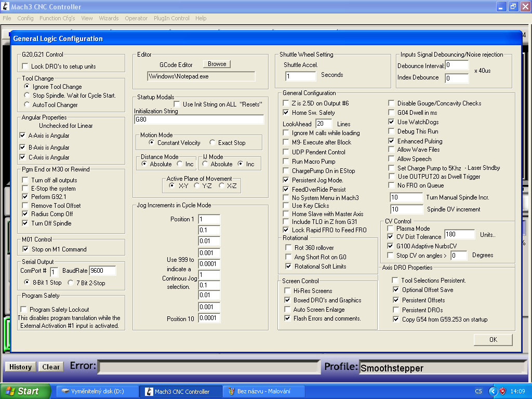Open Vyměnitelný disk (D:) taskbar item
Image resolution: width=532 pixels, height=399 pixels.
point(96,391)
